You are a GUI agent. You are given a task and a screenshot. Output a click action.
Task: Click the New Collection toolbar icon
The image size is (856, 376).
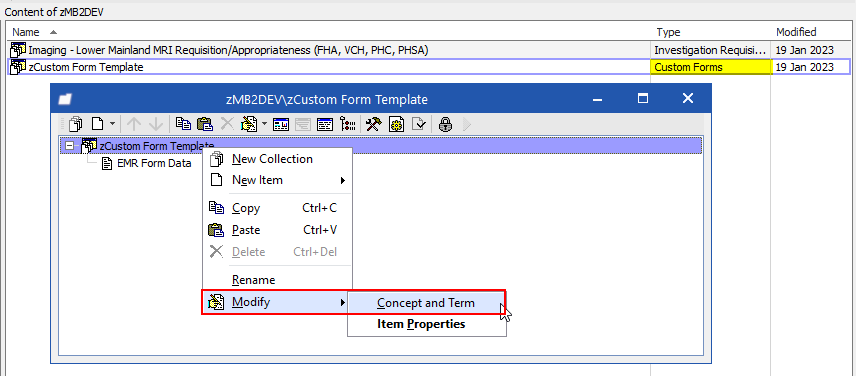coord(76,124)
